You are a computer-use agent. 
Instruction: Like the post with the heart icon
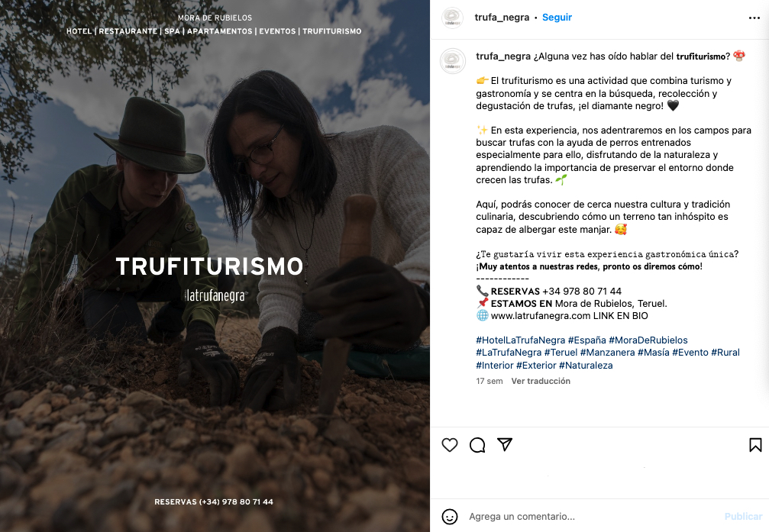(449, 445)
